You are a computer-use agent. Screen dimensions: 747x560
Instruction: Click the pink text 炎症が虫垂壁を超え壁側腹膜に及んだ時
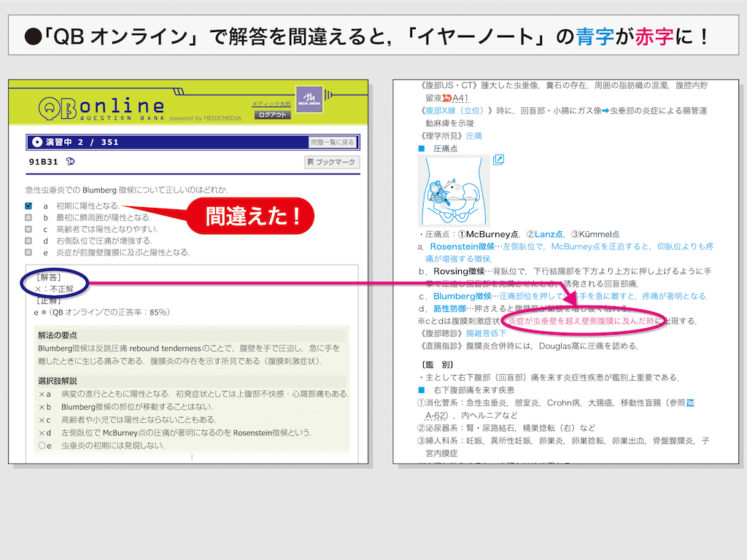pos(581,321)
